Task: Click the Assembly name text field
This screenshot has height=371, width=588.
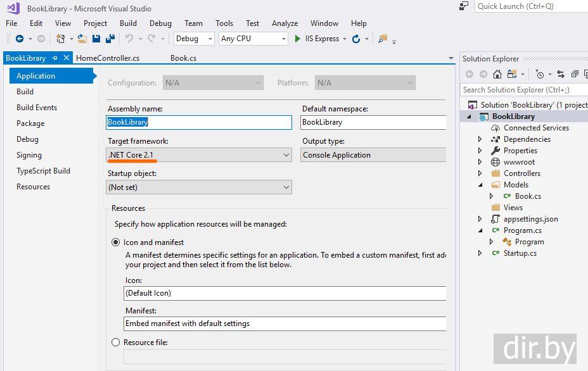Action: point(198,122)
